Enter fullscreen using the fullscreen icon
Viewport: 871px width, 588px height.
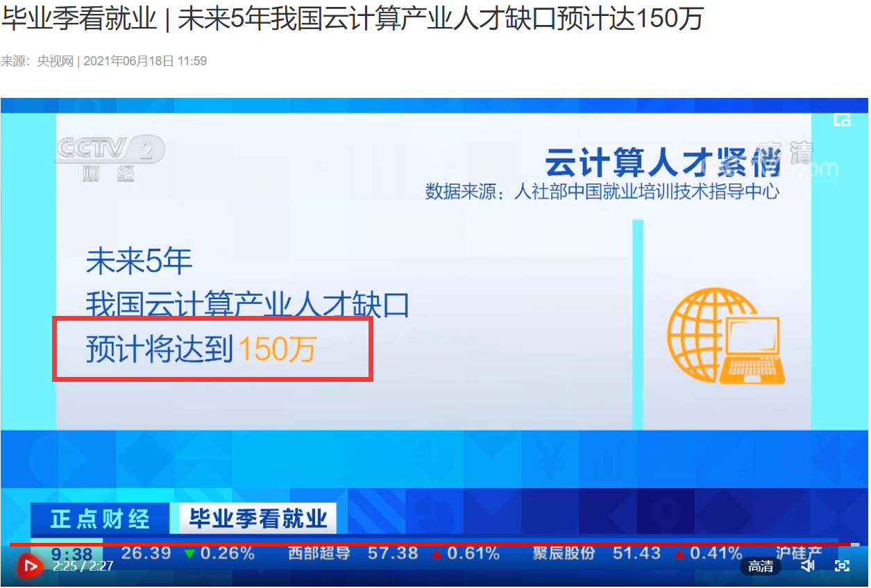pos(842,566)
